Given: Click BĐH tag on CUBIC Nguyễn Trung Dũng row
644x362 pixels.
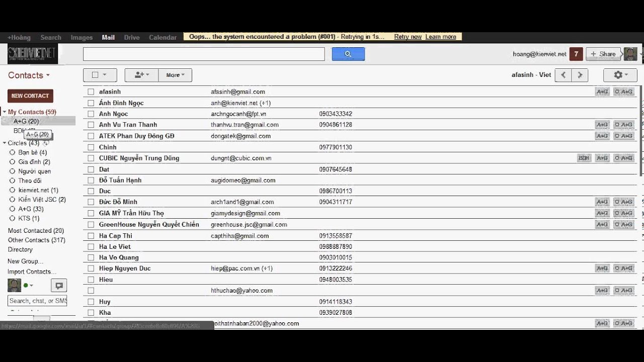Looking at the screenshot, I should pyautogui.click(x=584, y=158).
